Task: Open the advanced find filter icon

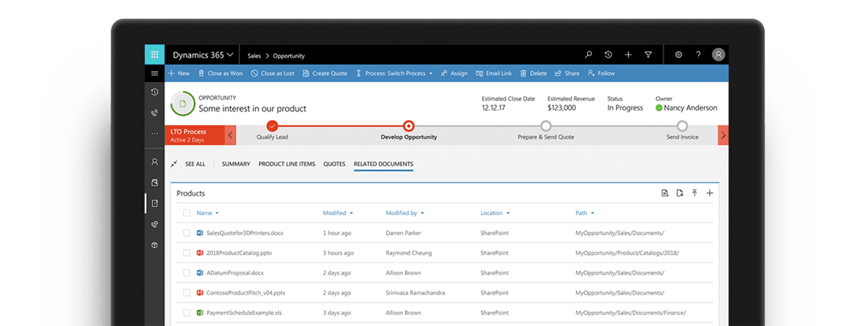Action: [x=648, y=55]
